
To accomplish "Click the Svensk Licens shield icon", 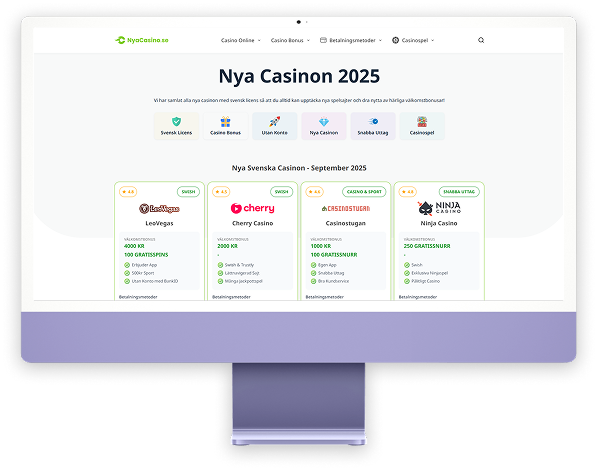I will pos(176,121).
